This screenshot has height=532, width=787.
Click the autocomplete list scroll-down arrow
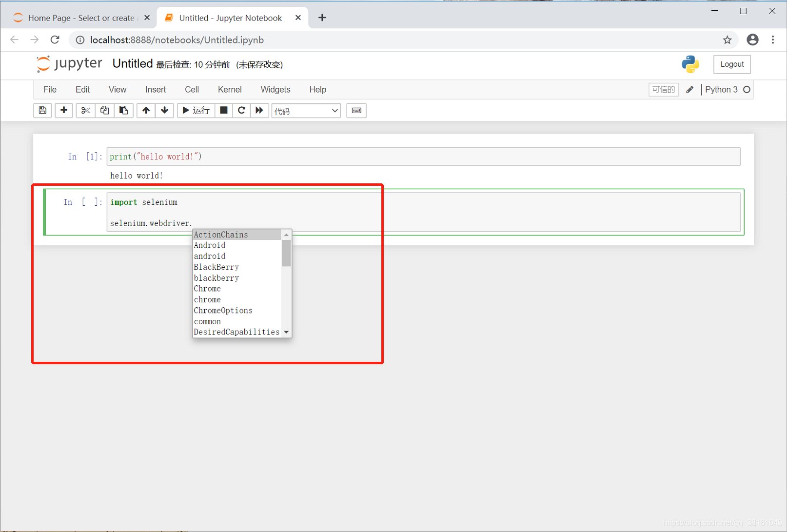286,332
